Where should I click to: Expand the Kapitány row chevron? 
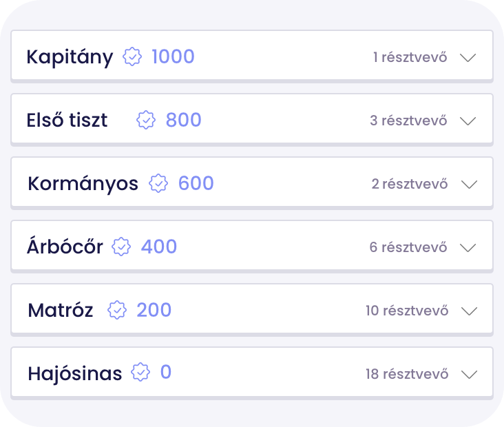click(x=468, y=58)
